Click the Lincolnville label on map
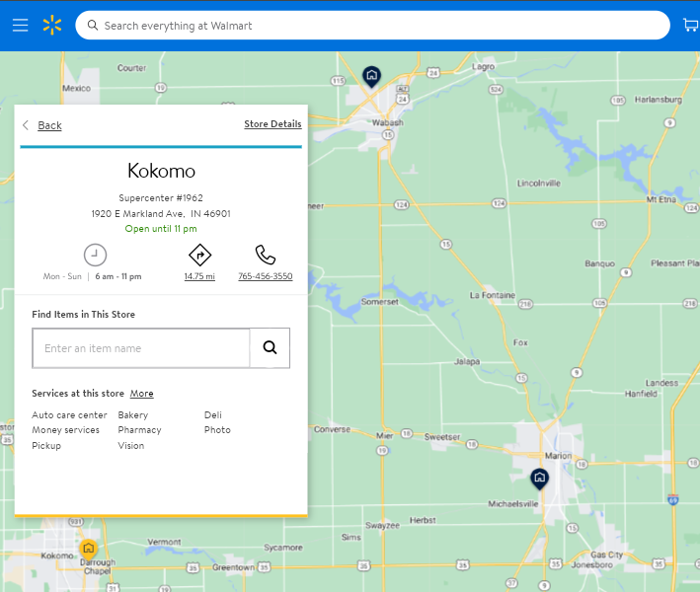The image size is (700, 592). click(x=538, y=184)
